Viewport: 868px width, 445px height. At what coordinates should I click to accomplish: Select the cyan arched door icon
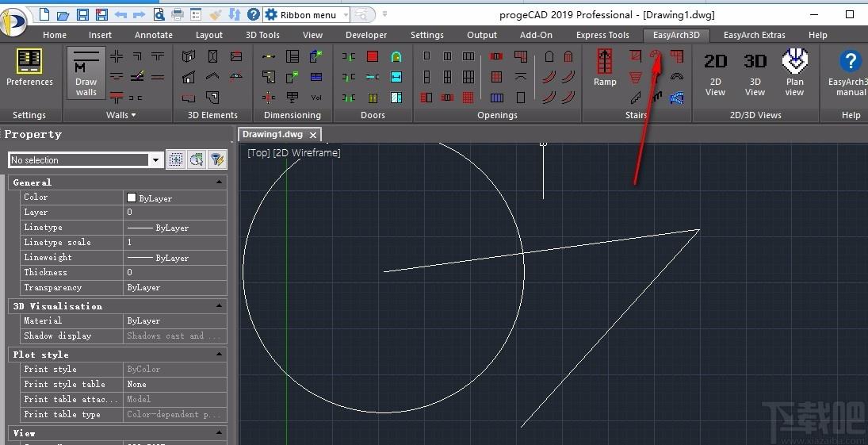pyautogui.click(x=396, y=56)
